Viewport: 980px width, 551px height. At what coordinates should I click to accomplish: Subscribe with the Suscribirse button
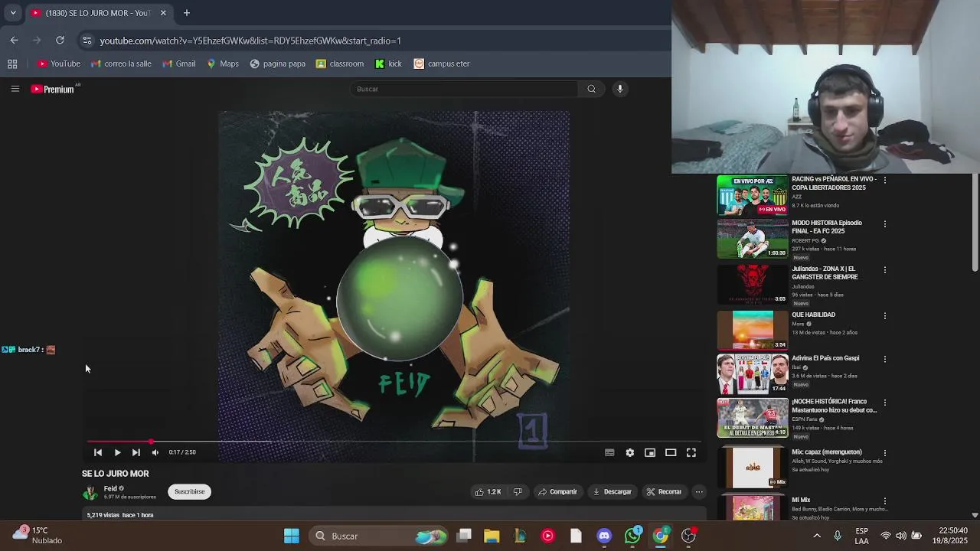(x=189, y=492)
